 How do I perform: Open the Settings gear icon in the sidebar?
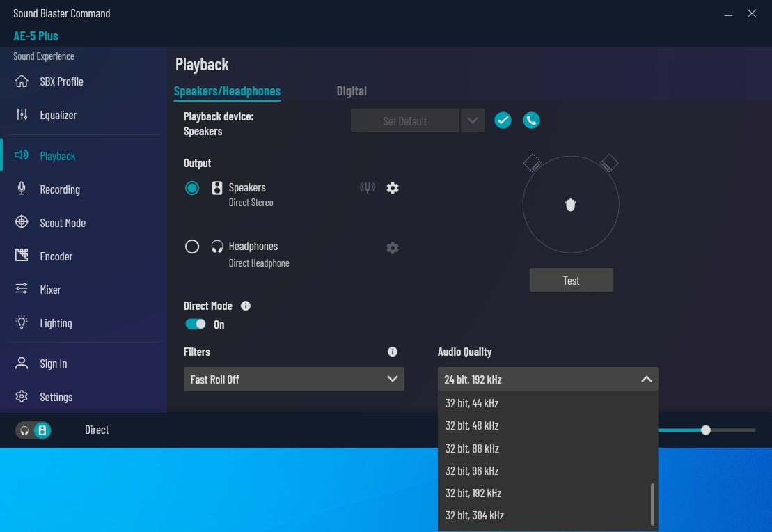click(22, 396)
